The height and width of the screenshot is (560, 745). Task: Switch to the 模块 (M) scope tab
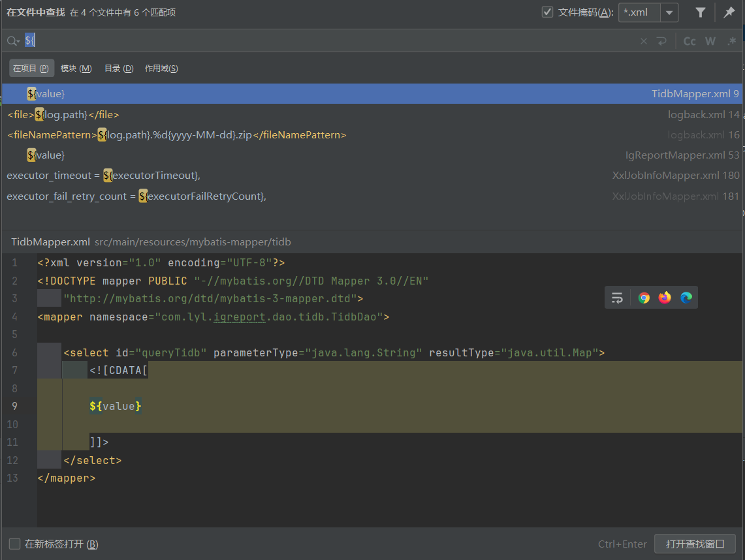[76, 69]
